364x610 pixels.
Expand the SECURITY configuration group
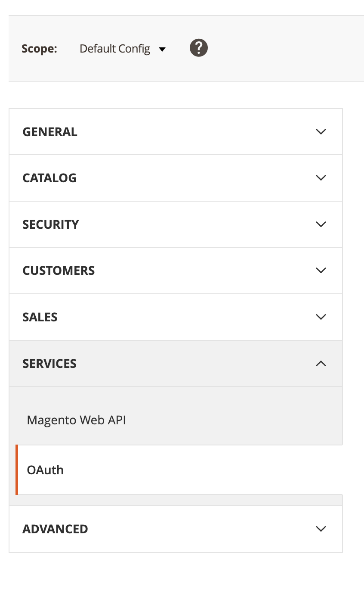tap(51, 224)
